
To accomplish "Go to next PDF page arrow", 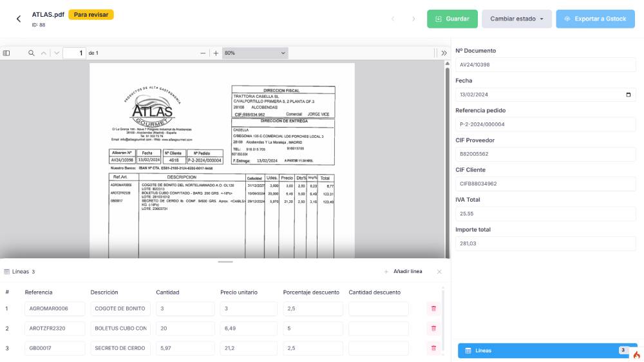I will [x=57, y=53].
